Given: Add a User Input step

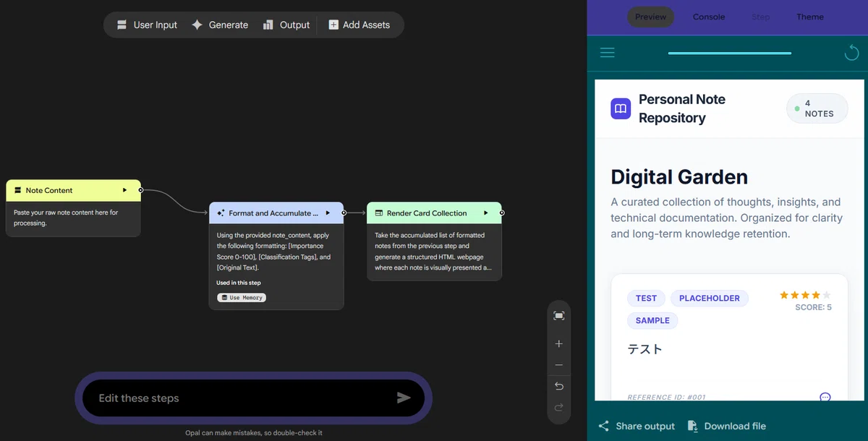Looking at the screenshot, I should click(x=147, y=25).
